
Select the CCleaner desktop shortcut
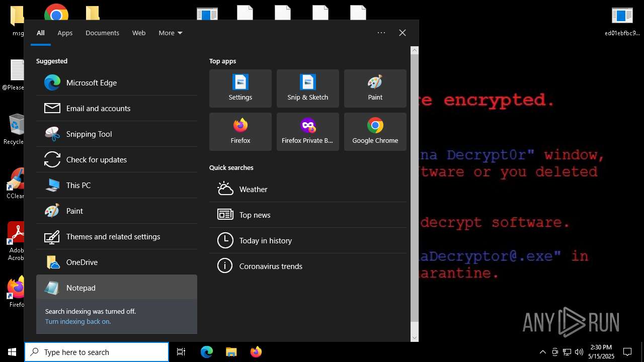(16, 184)
